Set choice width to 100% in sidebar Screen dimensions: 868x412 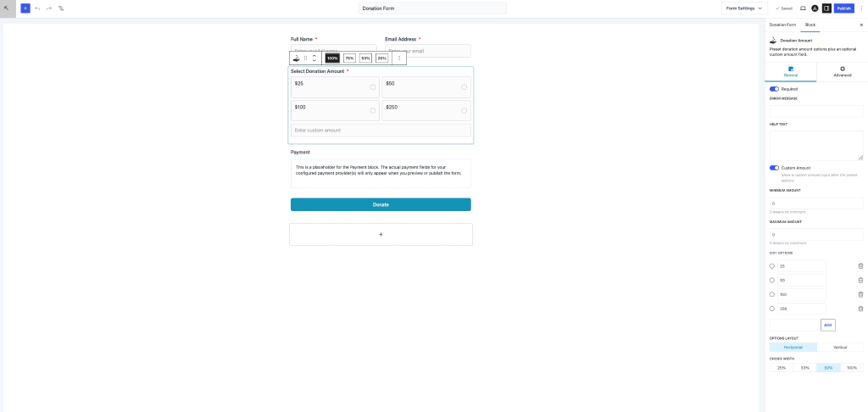pyautogui.click(x=852, y=368)
